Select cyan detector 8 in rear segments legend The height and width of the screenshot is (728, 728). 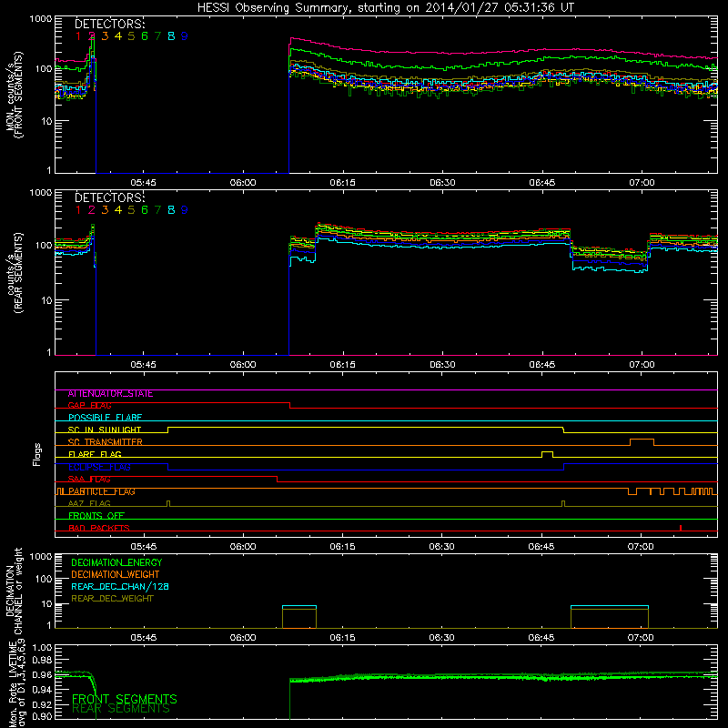(x=171, y=210)
